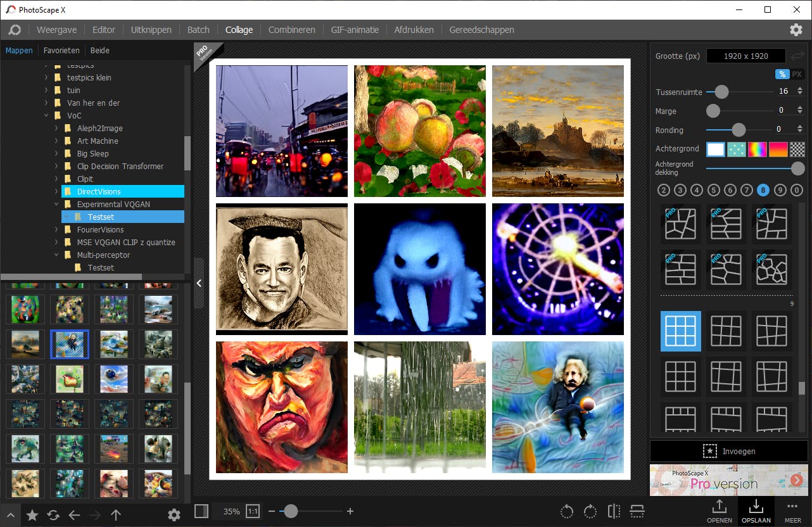Switch size units to percent (%)
Screen dimensions: 812x527
[782, 74]
